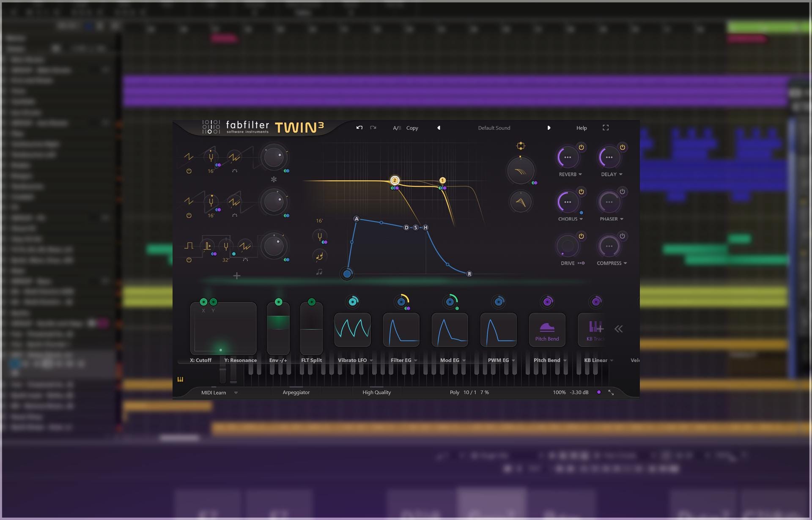
Task: Open the DELAY dropdown menu
Action: tap(612, 174)
